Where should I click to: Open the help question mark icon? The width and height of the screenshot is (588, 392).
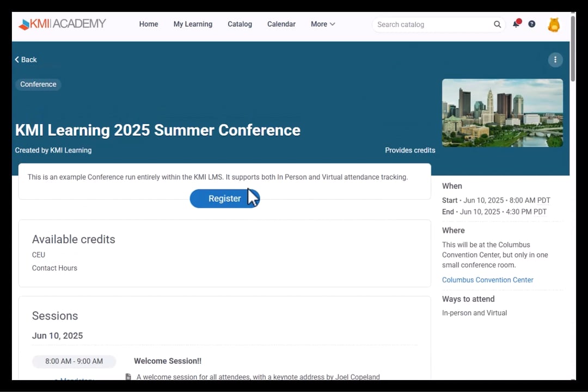[x=532, y=24]
